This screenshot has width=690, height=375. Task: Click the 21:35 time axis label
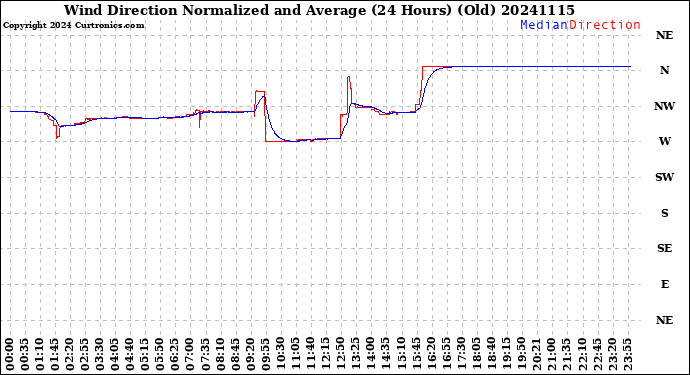[x=566, y=355]
